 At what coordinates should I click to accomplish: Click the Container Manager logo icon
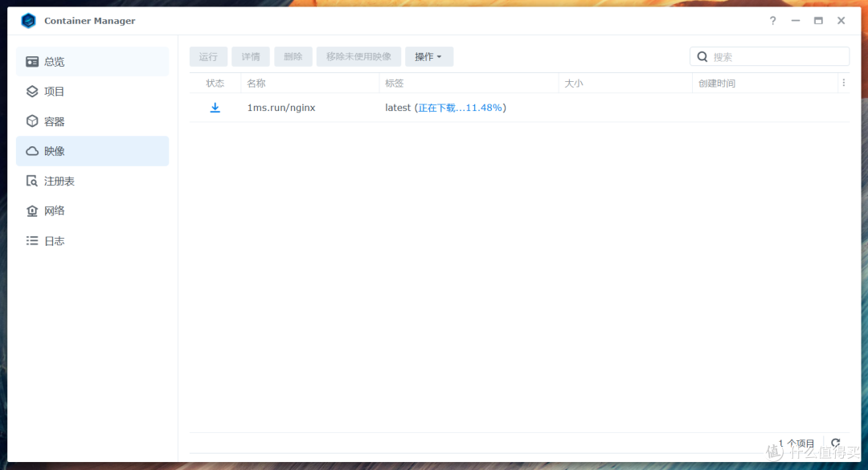(x=28, y=20)
